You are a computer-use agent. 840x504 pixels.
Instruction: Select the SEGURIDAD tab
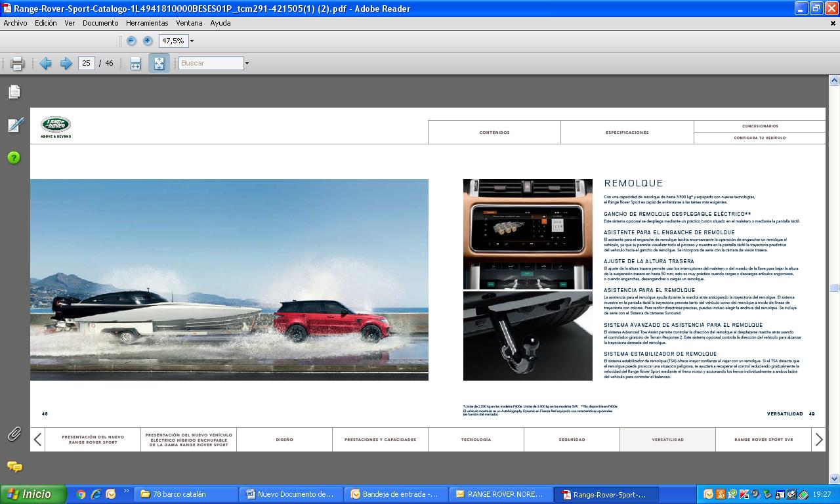tap(572, 440)
